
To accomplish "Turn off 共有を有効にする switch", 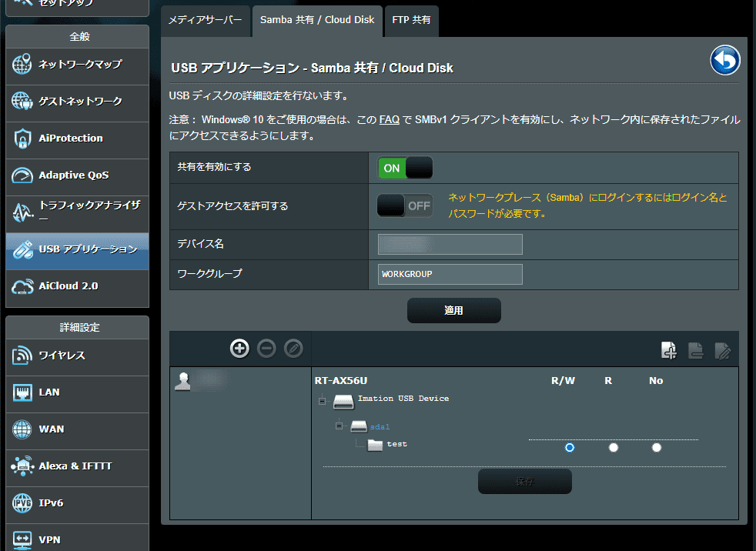I will point(404,168).
